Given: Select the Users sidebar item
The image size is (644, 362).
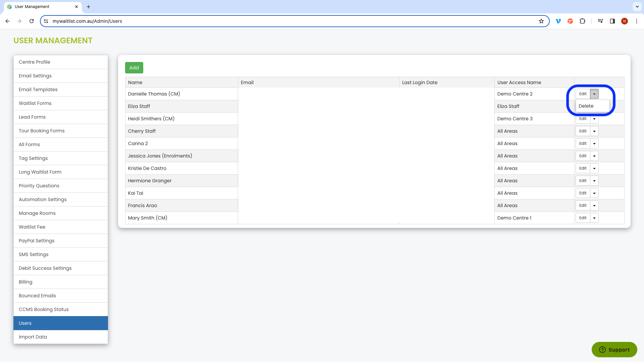Looking at the screenshot, I should click(61, 323).
